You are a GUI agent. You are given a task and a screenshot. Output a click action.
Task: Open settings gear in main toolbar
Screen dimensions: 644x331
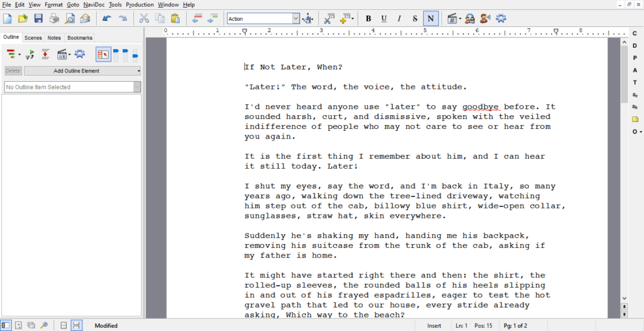point(501,18)
